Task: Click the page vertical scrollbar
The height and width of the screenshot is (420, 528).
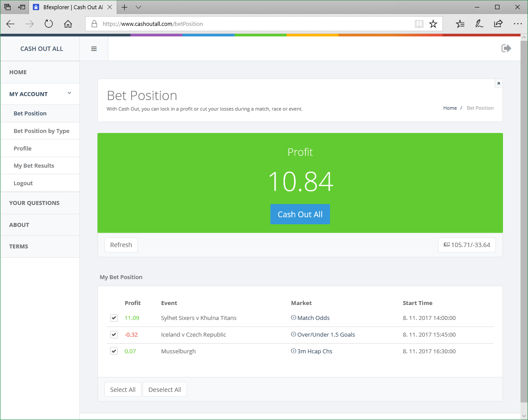Action: (x=524, y=219)
